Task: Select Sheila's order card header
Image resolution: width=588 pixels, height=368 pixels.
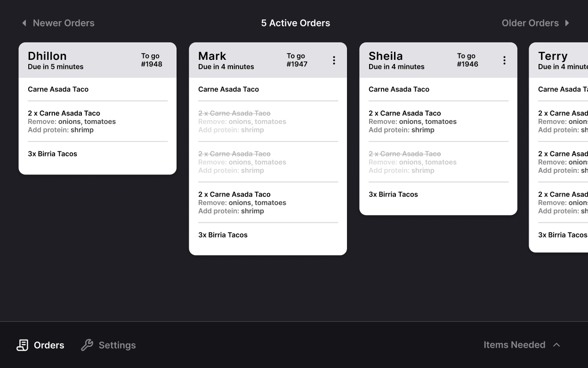Action: (x=438, y=60)
